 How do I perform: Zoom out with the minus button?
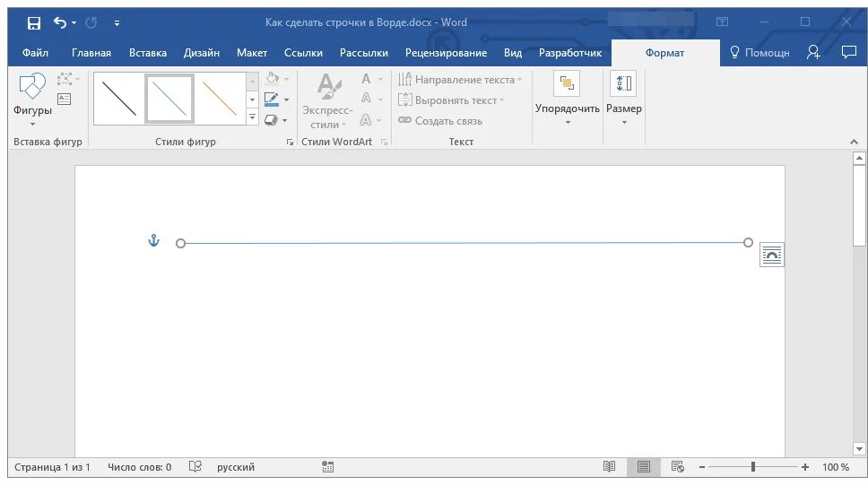702,467
